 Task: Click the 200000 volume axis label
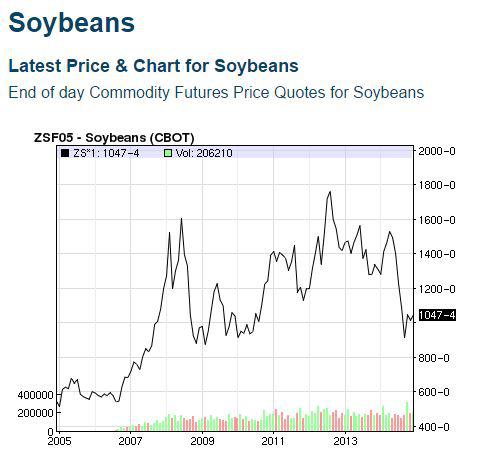click(35, 413)
